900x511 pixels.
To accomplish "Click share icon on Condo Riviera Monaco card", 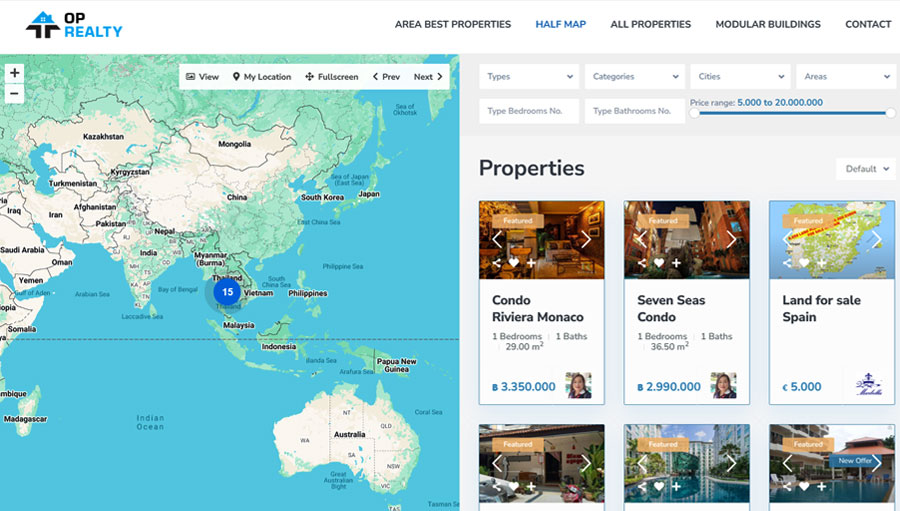I will click(497, 263).
